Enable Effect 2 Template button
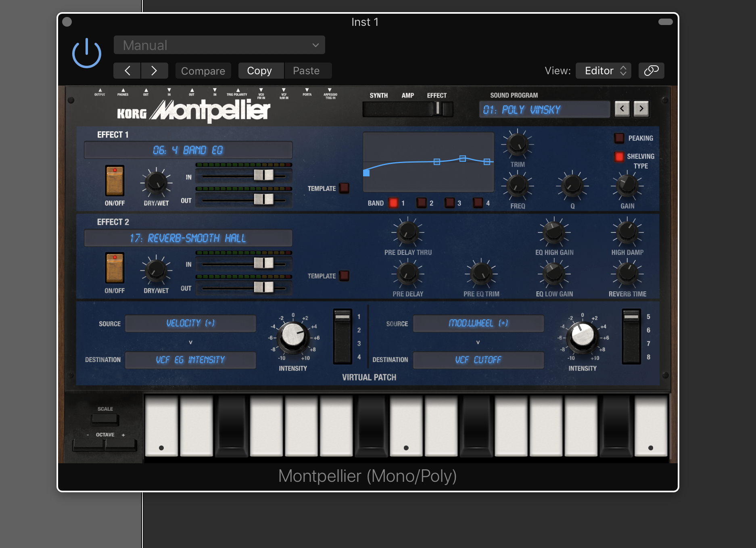Image resolution: width=756 pixels, height=548 pixels. (344, 276)
